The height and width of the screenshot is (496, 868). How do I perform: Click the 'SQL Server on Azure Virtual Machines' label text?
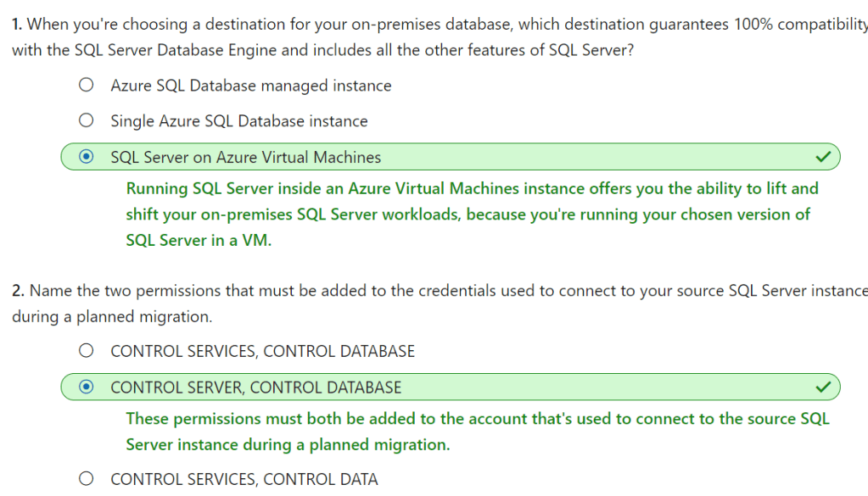tap(246, 157)
